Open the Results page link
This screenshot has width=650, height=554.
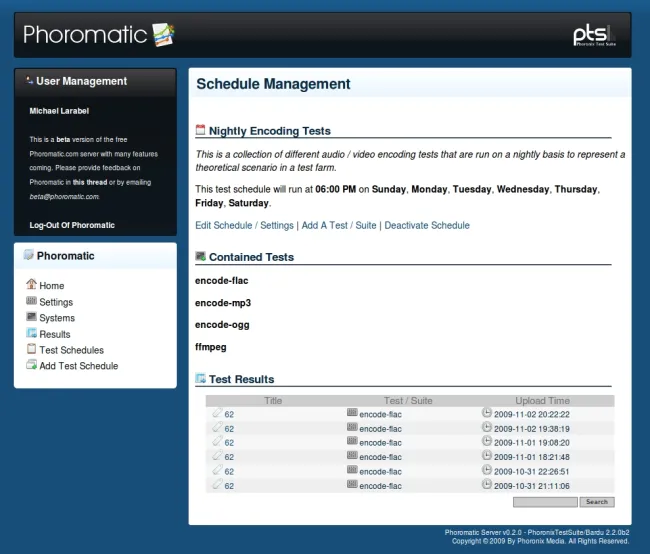click(x=55, y=334)
